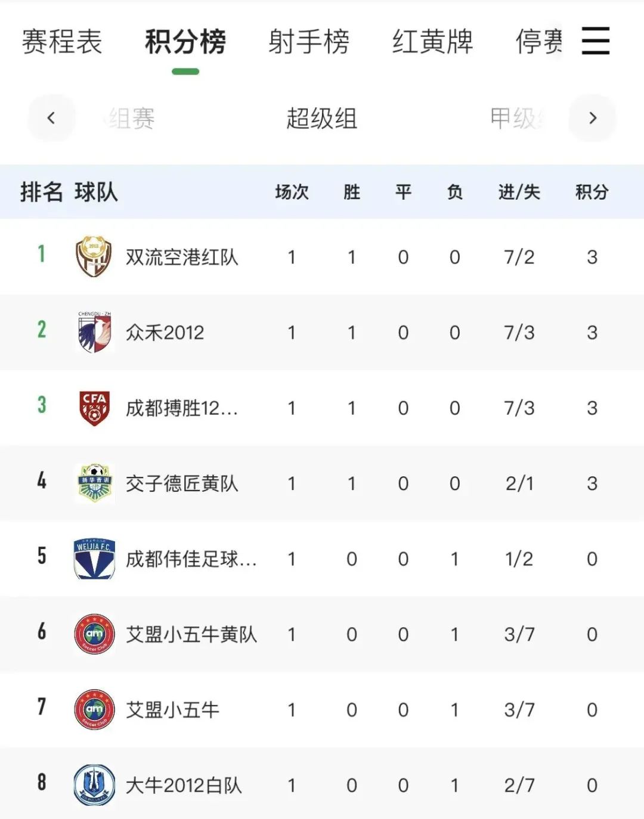Open the 红黄牌 tab
The height and width of the screenshot is (819, 644).
432,43
